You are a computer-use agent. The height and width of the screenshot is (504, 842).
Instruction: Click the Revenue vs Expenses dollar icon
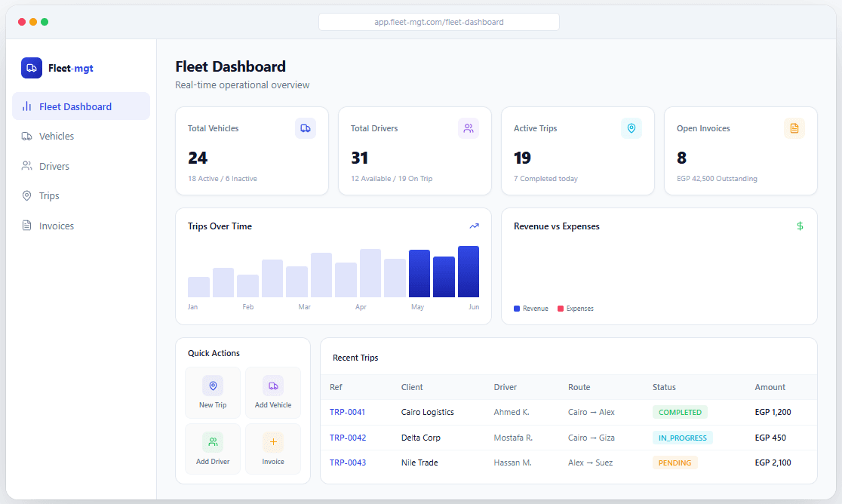coord(800,226)
